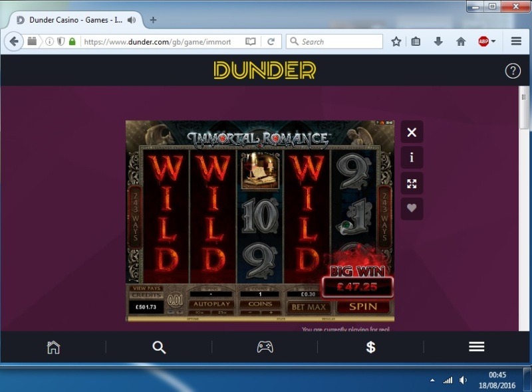Viewport: 532px width, 392px height.
Task: Reload the page with refresh icon
Action: pyautogui.click(x=271, y=42)
